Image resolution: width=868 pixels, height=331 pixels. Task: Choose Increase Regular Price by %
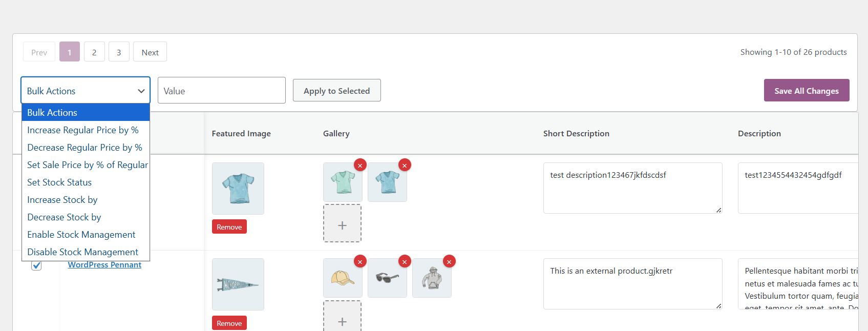83,130
